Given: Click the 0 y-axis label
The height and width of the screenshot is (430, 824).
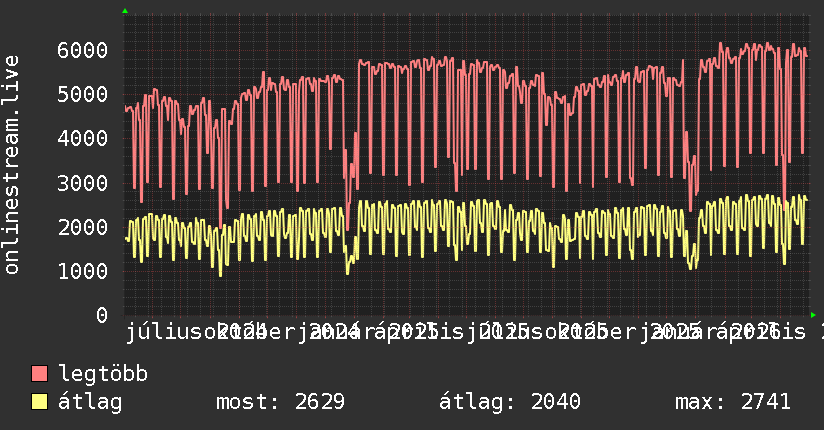Looking at the screenshot, I should [x=102, y=315].
